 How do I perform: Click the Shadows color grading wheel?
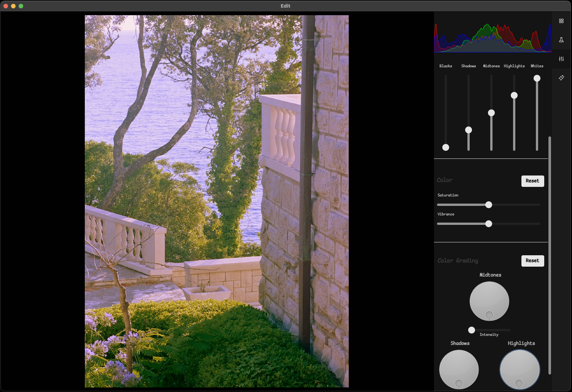(x=459, y=370)
